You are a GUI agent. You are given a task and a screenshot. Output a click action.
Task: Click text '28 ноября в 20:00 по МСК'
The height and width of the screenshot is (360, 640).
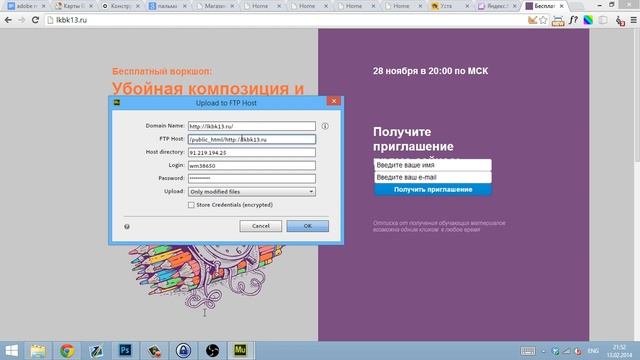coord(430,71)
